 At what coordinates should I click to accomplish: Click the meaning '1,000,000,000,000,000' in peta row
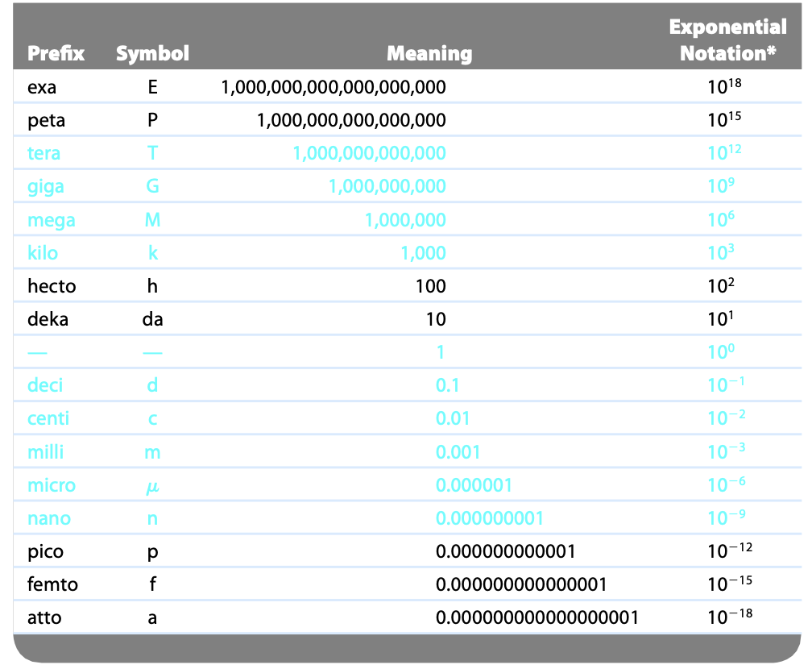pos(351,121)
